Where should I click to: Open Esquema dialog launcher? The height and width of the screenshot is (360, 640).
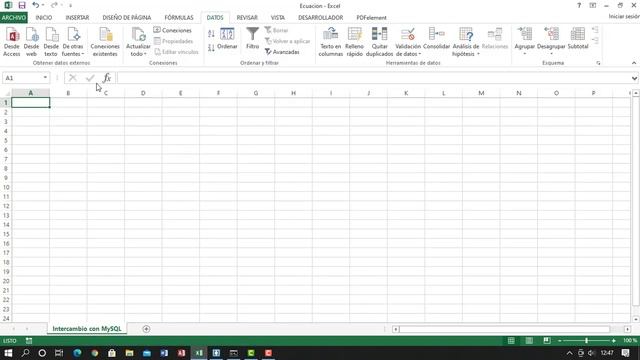[598, 63]
